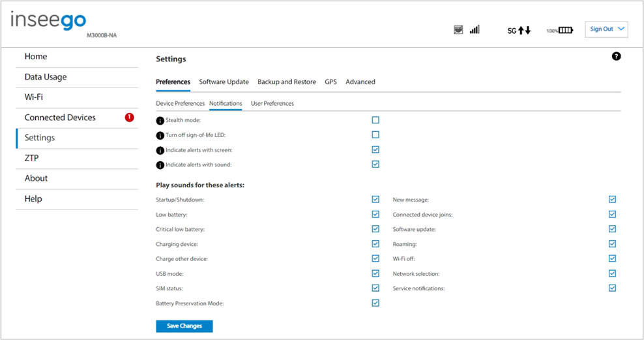644x340 pixels.
Task: Click info icon for alerts with sound
Action: click(x=160, y=165)
